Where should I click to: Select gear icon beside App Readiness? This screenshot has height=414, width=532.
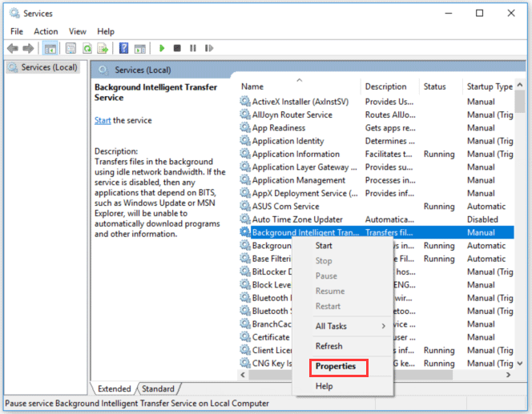coord(245,127)
